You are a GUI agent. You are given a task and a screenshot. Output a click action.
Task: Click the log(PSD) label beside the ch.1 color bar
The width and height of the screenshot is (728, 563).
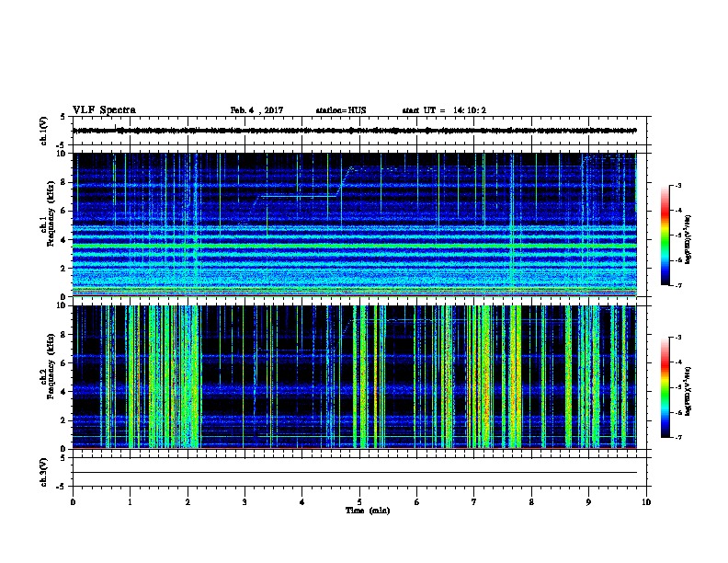(688, 239)
